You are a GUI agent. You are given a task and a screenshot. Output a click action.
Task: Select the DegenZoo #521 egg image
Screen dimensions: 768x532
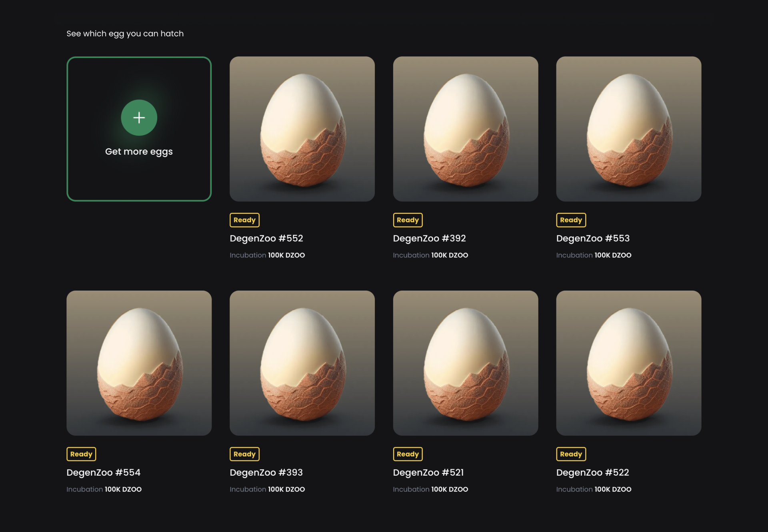tap(466, 363)
